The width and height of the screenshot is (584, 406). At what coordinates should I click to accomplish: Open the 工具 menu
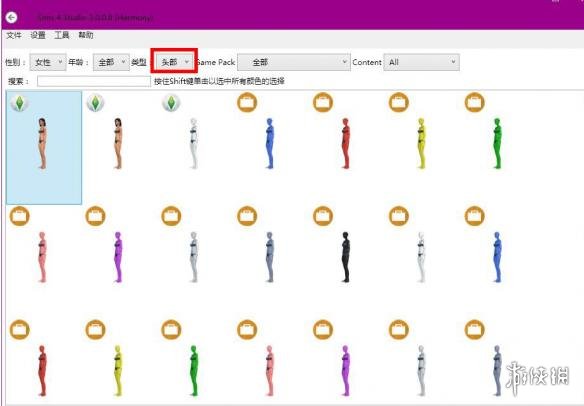(62, 35)
